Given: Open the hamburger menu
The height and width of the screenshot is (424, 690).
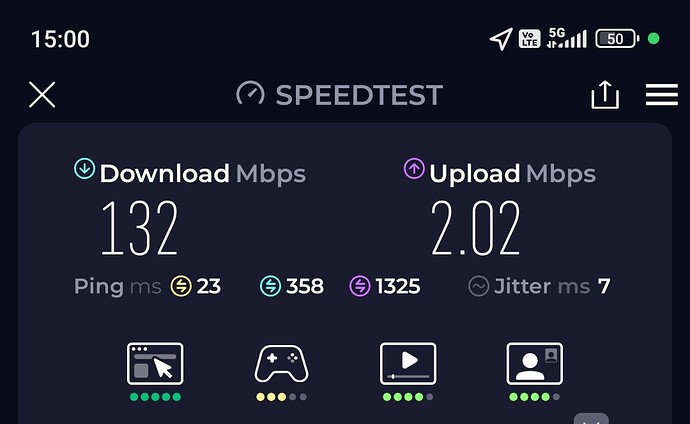Looking at the screenshot, I should pyautogui.click(x=661, y=95).
